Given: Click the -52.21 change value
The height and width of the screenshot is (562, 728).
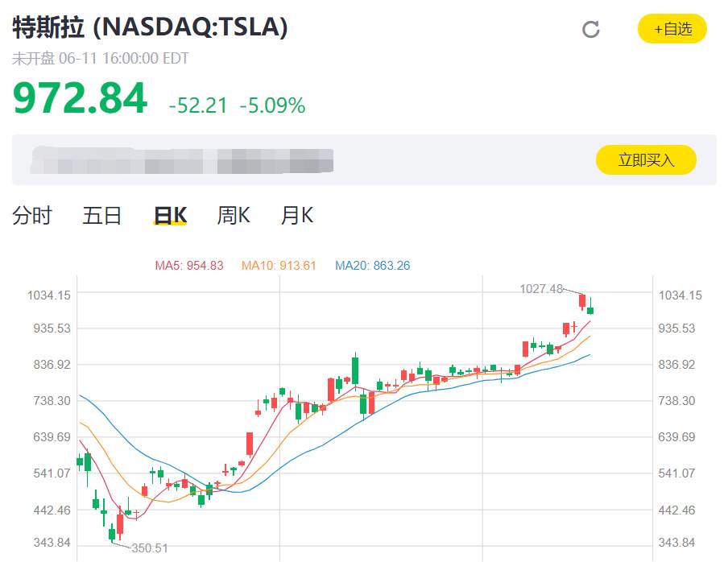Looking at the screenshot, I should click(198, 105).
